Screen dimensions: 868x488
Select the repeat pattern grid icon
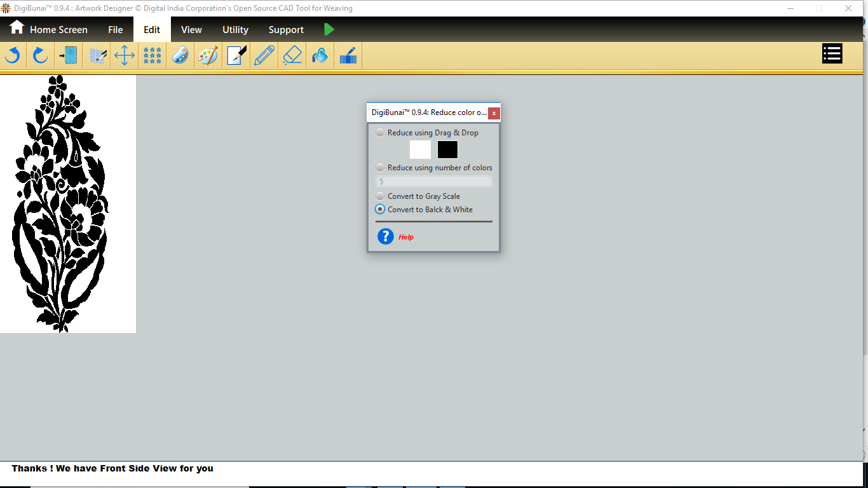pyautogui.click(x=153, y=56)
